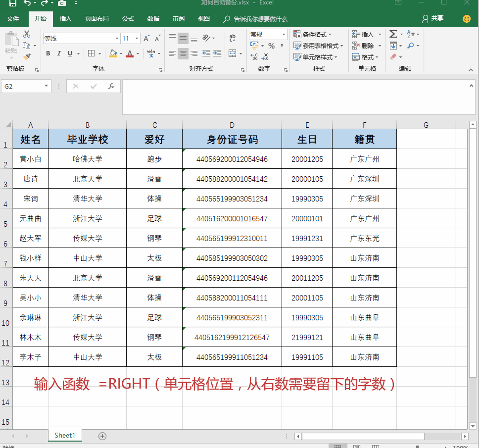Click the insert function fx button
This screenshot has height=448, width=479.
point(111,86)
